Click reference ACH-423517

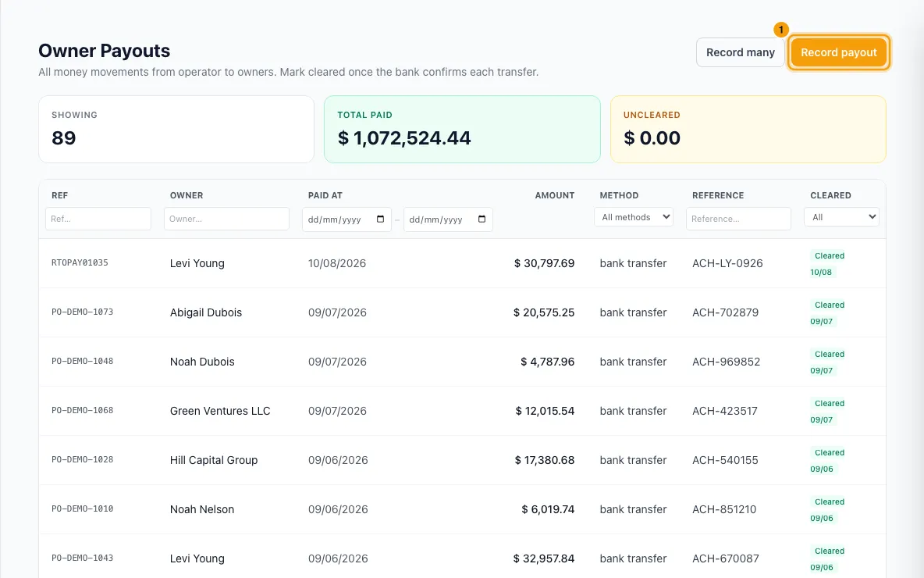[725, 411]
